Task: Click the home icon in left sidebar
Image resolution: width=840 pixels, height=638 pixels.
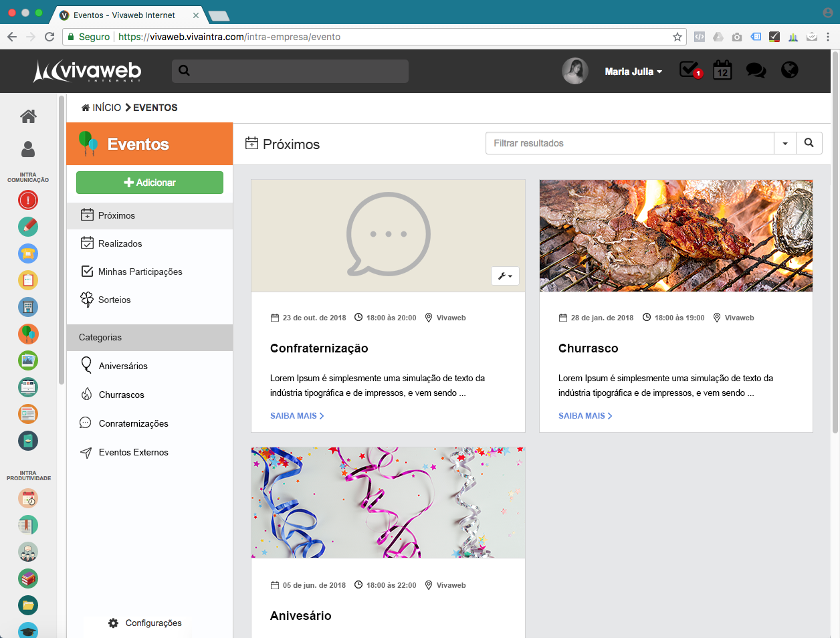Action: [x=28, y=116]
